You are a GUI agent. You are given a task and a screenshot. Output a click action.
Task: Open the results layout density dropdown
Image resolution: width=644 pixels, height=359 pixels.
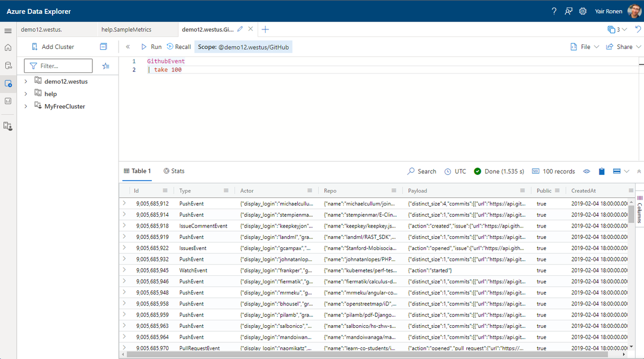622,171
